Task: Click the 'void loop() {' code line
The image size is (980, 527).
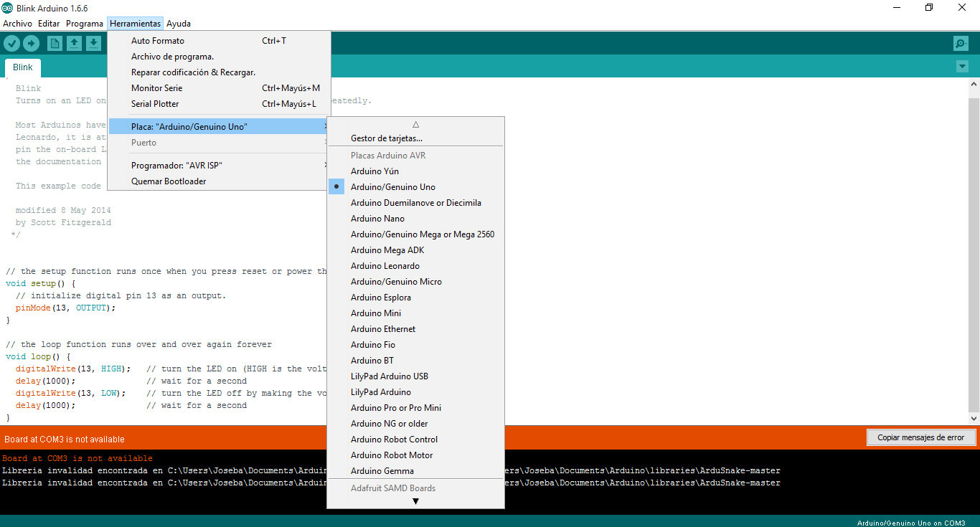Action: coord(38,356)
